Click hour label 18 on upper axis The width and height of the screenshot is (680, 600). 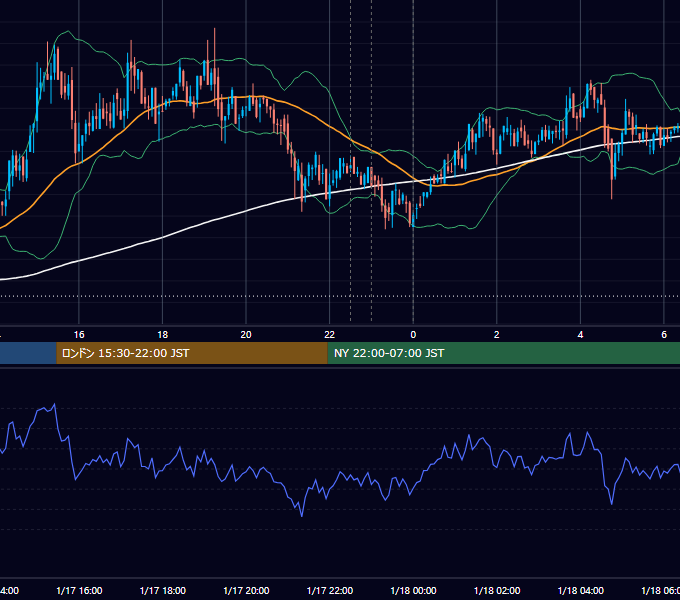(163, 334)
